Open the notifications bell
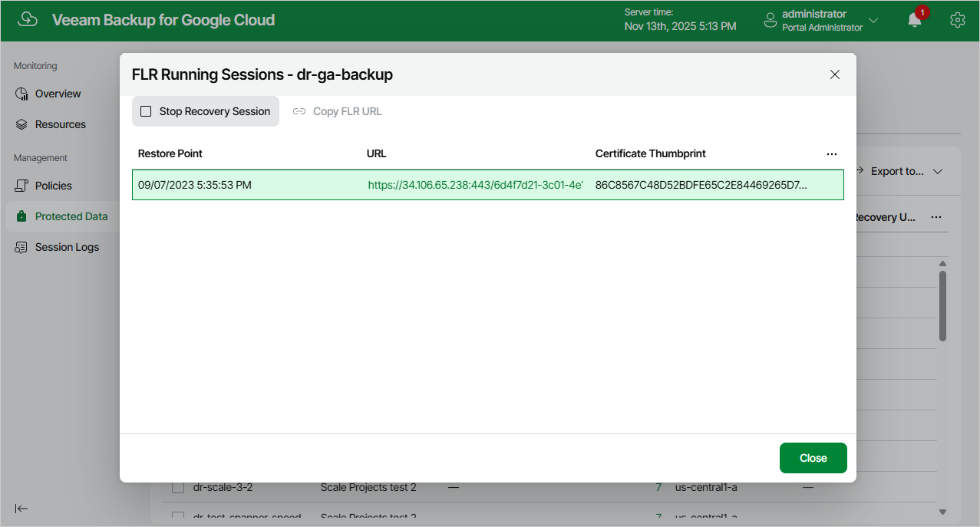This screenshot has width=980, height=527. point(915,21)
